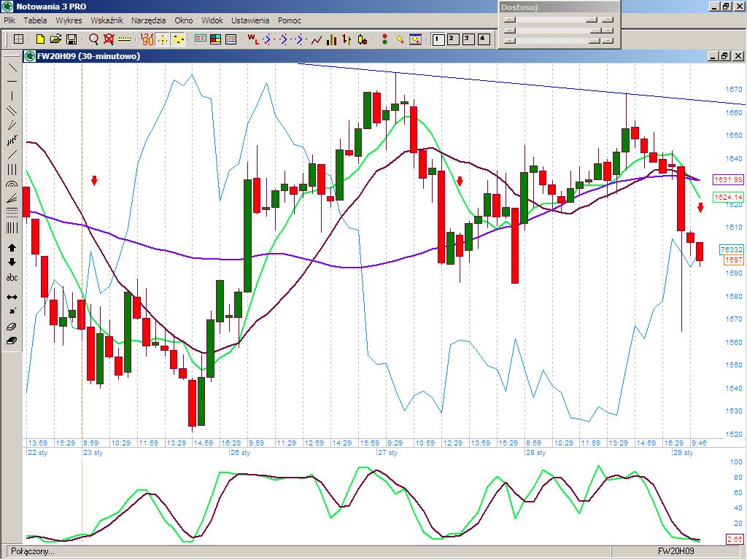Select the fan lines drawing tool
The height and width of the screenshot is (560, 747).
[x=12, y=198]
